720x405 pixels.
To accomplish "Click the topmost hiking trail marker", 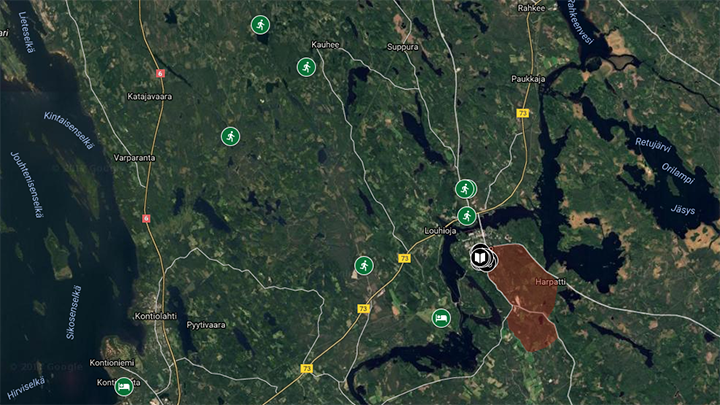I will coord(260,25).
